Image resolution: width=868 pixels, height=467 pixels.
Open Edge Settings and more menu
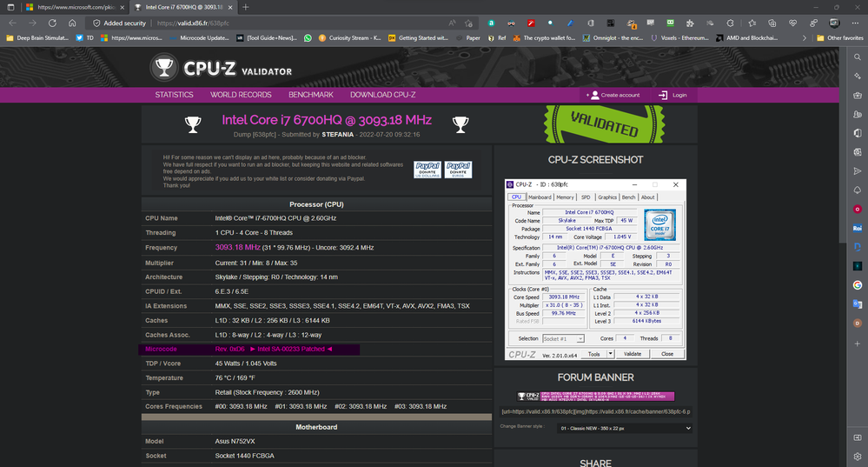[x=855, y=23]
